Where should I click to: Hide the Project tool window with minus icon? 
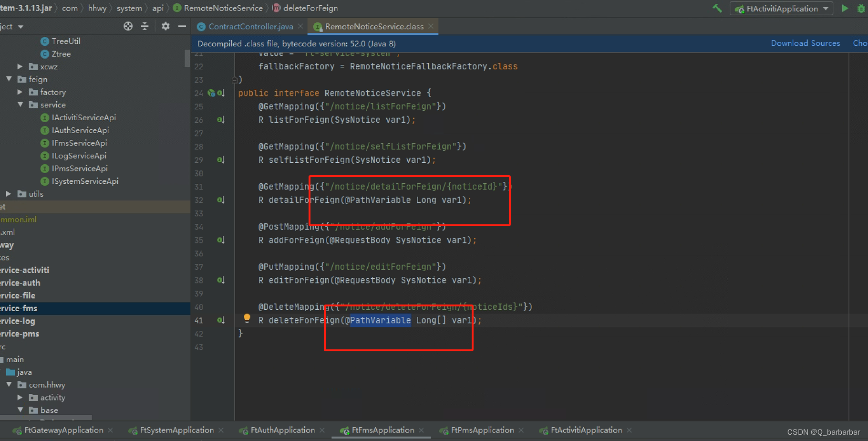pos(182,26)
